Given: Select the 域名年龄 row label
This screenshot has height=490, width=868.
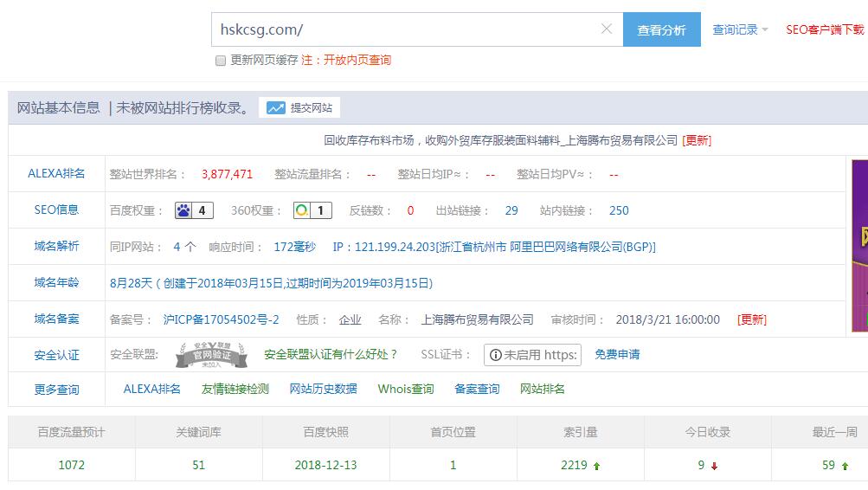Looking at the screenshot, I should point(56,282).
